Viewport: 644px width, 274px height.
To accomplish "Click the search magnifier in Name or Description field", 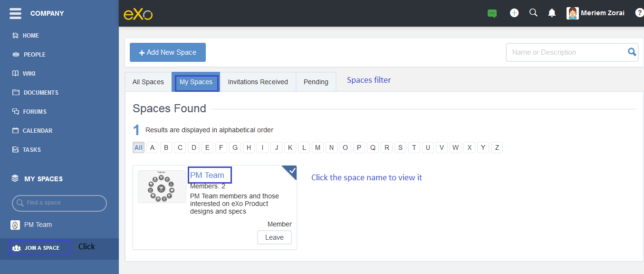I will coord(632,52).
